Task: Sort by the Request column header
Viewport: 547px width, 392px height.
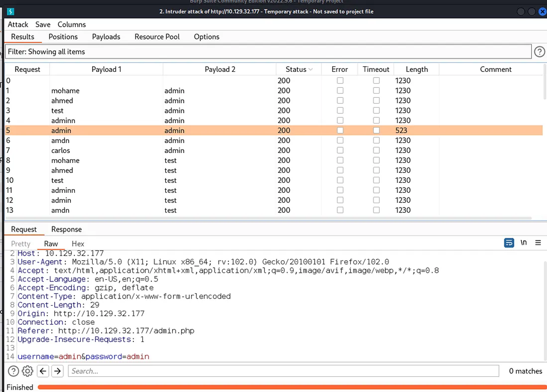Action: click(27, 69)
